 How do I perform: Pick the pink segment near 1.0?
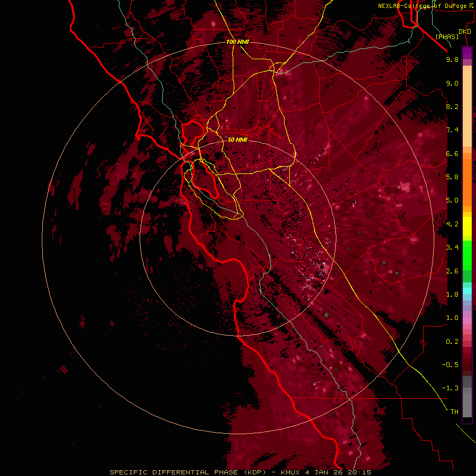467,321
